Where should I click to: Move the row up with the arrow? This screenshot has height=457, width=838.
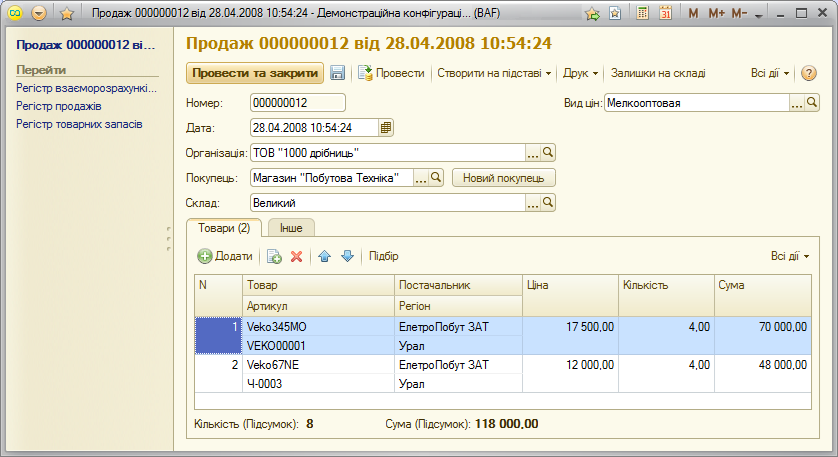click(324, 257)
